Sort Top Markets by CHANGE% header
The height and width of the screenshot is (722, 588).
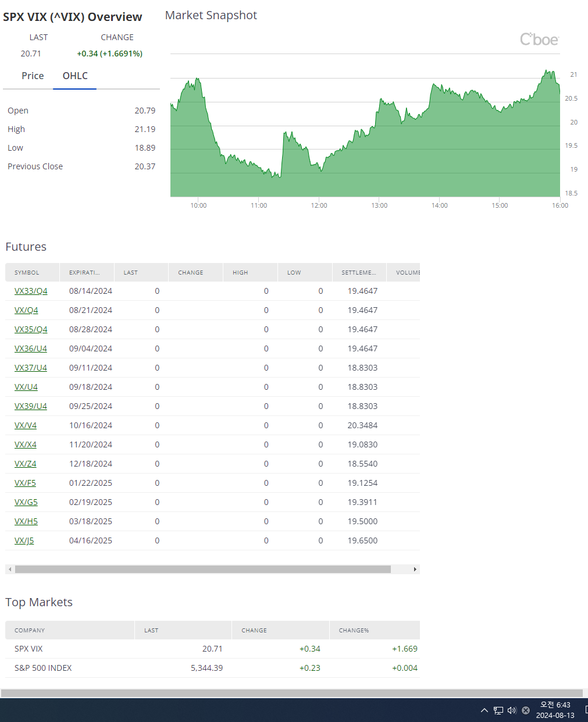pos(375,630)
